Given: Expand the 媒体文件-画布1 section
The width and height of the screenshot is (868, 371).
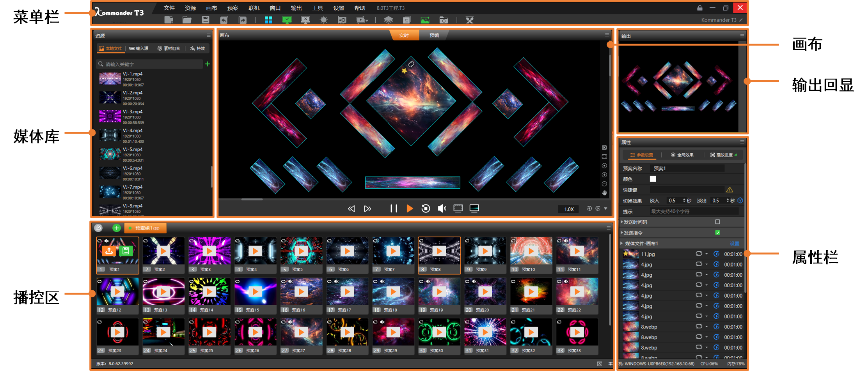Looking at the screenshot, I should point(622,244).
